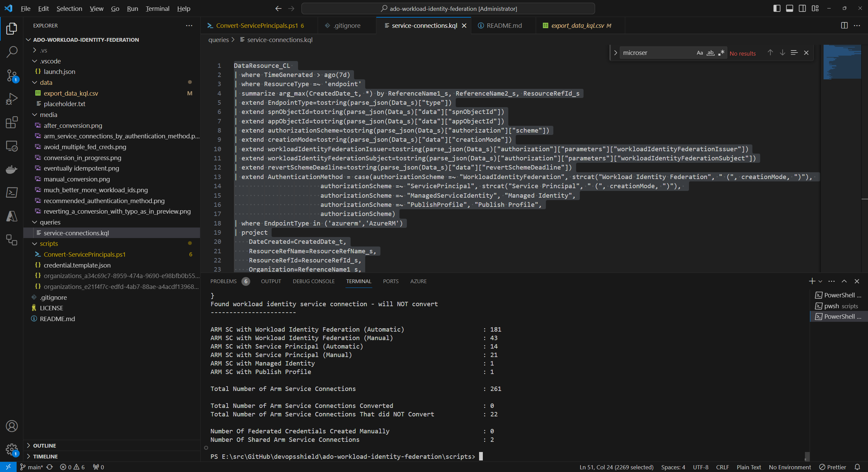
Task: Toggle Match Whole Word in find widget
Action: tap(711, 53)
